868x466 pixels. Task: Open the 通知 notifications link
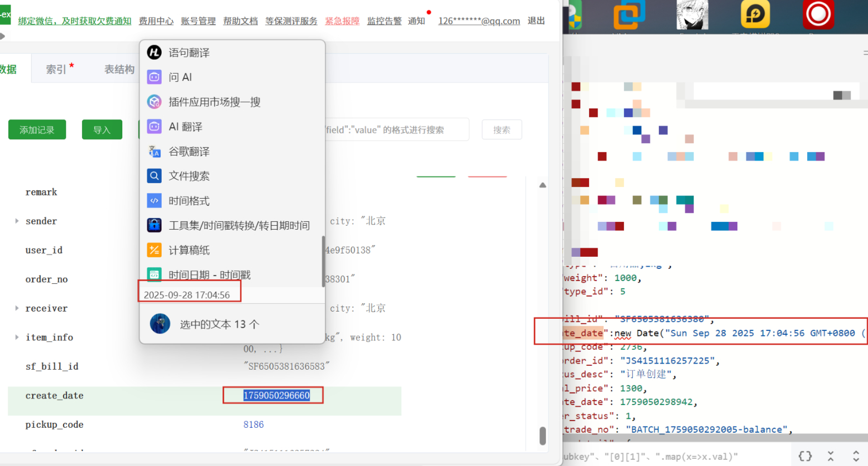(417, 21)
